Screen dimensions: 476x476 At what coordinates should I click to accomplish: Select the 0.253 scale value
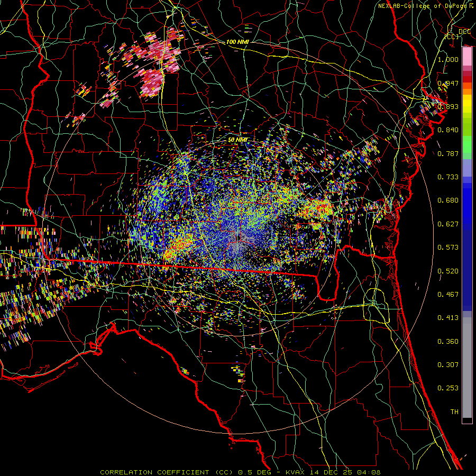(x=448, y=388)
